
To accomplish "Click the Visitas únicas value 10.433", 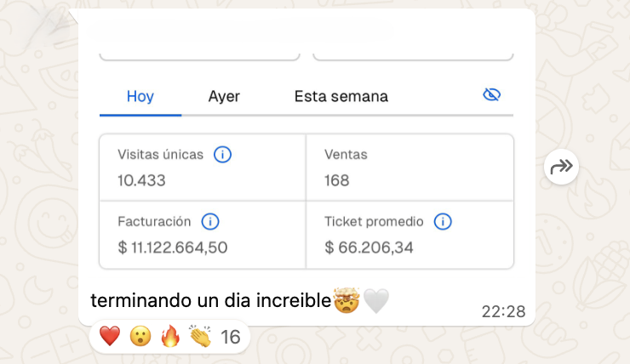I will pyautogui.click(x=141, y=180).
